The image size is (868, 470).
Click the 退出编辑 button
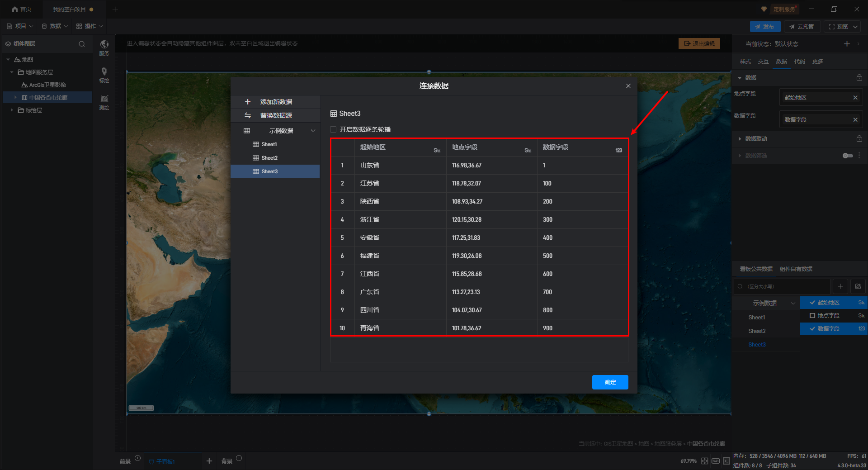coord(699,43)
